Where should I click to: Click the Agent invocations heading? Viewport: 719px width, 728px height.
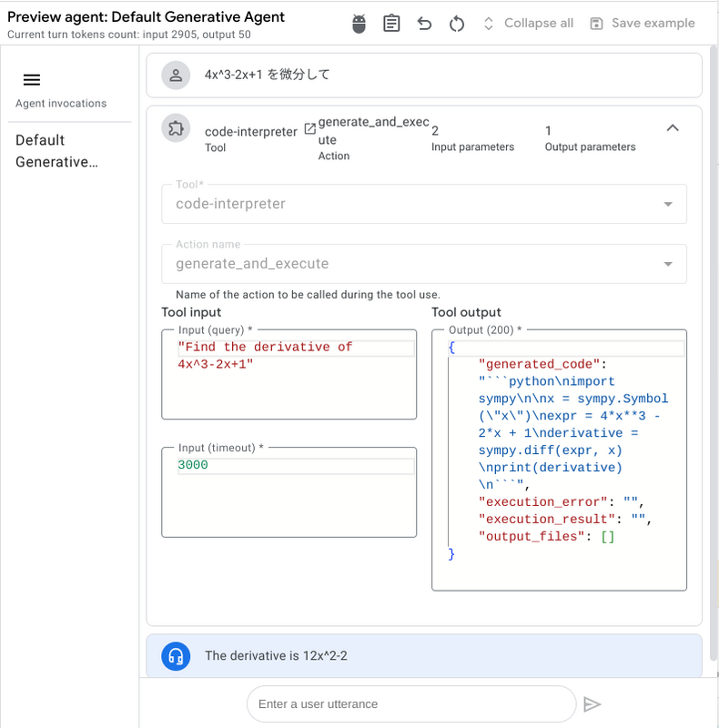(61, 103)
